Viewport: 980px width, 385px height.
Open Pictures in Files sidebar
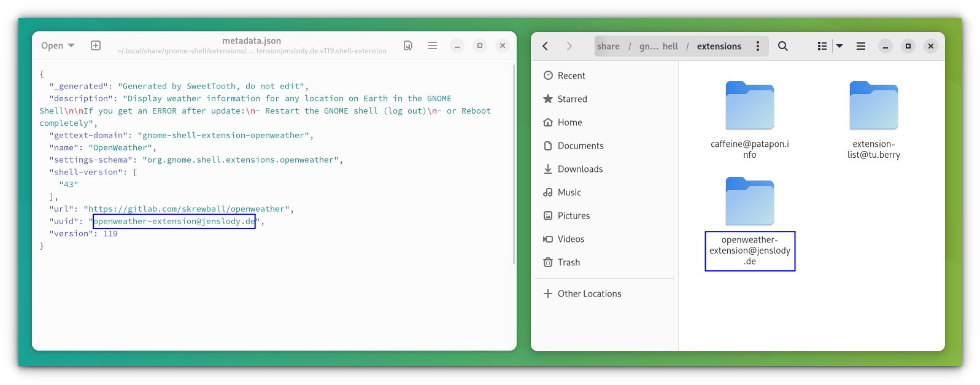click(604, 216)
